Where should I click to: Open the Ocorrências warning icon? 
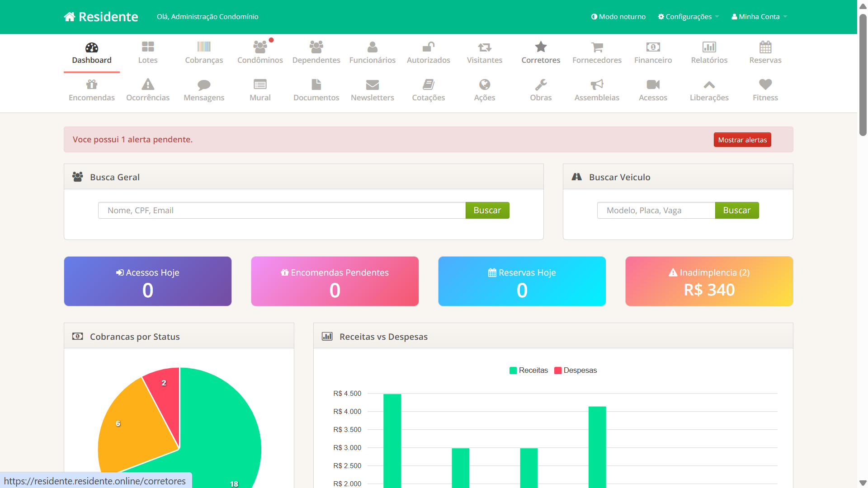tap(147, 84)
